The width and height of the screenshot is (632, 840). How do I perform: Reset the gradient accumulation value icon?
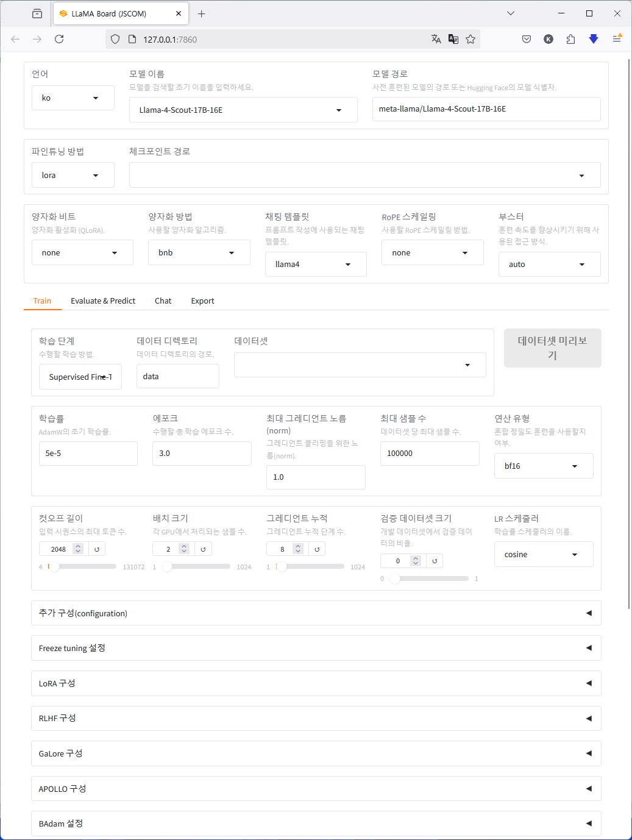click(317, 549)
